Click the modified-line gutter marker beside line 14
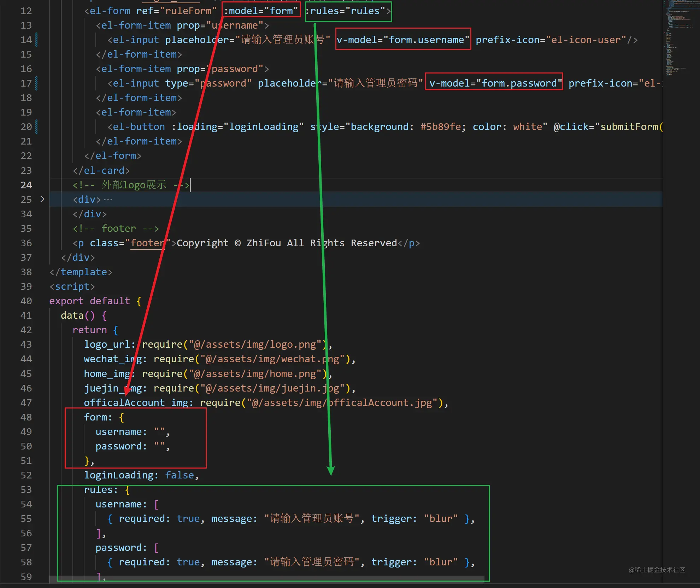This screenshot has height=588, width=700. (x=36, y=40)
